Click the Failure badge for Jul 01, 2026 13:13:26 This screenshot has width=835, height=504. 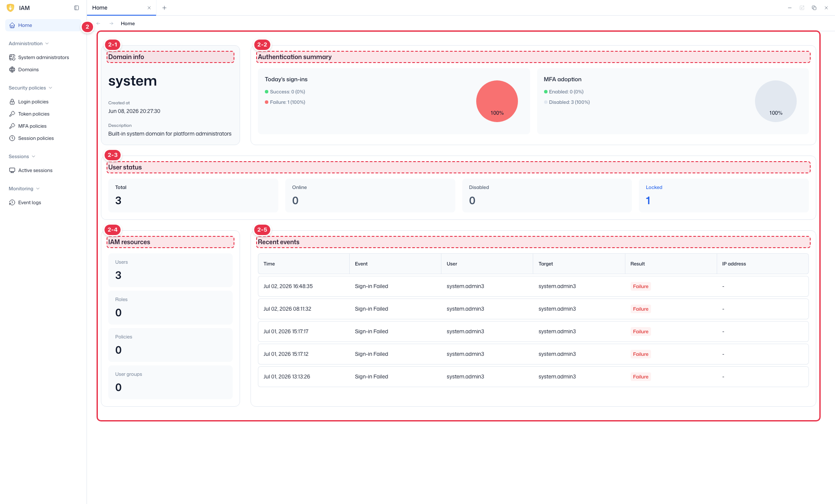coord(641,377)
